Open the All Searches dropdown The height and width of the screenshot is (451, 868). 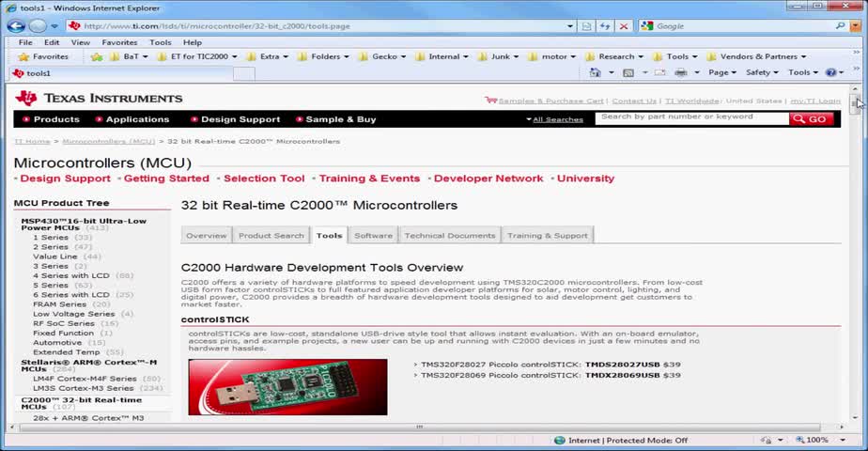[554, 119]
